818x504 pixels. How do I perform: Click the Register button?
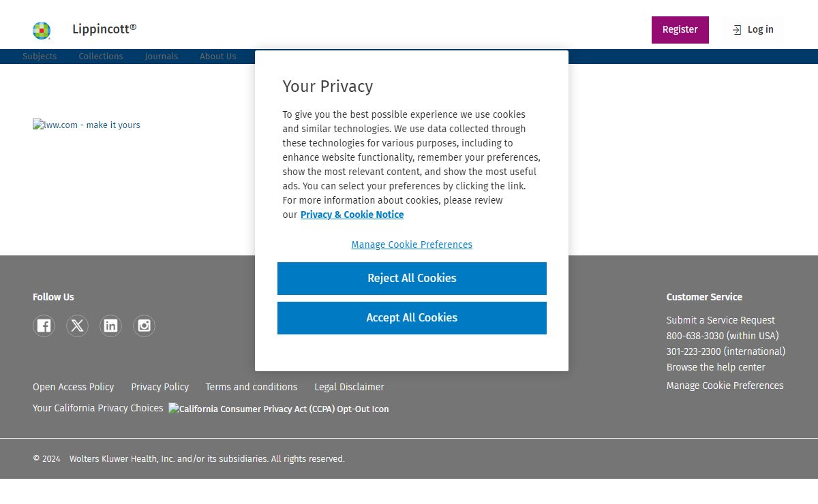(680, 29)
